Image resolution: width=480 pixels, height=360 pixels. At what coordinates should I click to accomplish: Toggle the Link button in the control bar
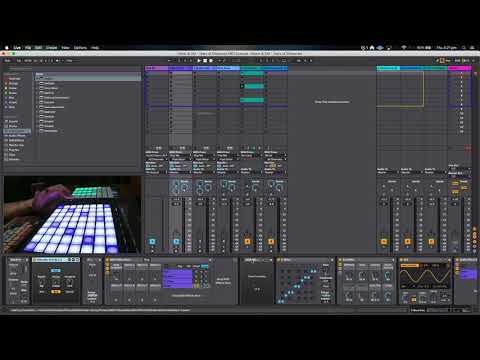point(8,61)
